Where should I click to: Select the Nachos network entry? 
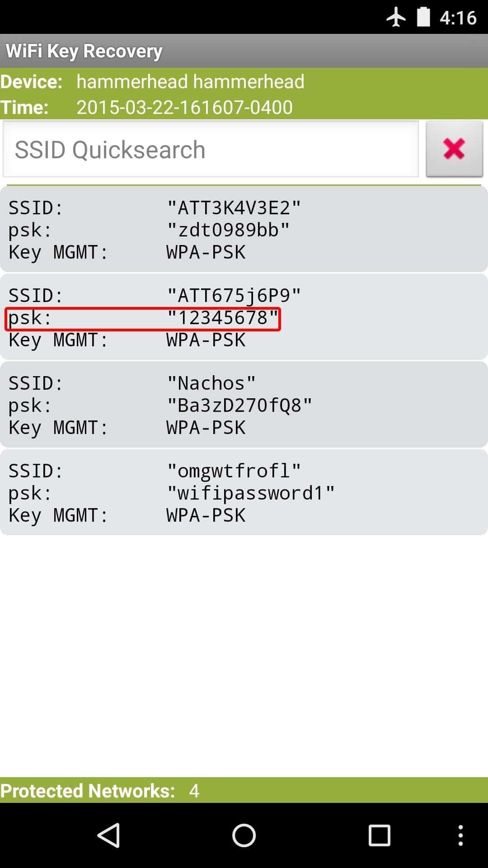244,405
